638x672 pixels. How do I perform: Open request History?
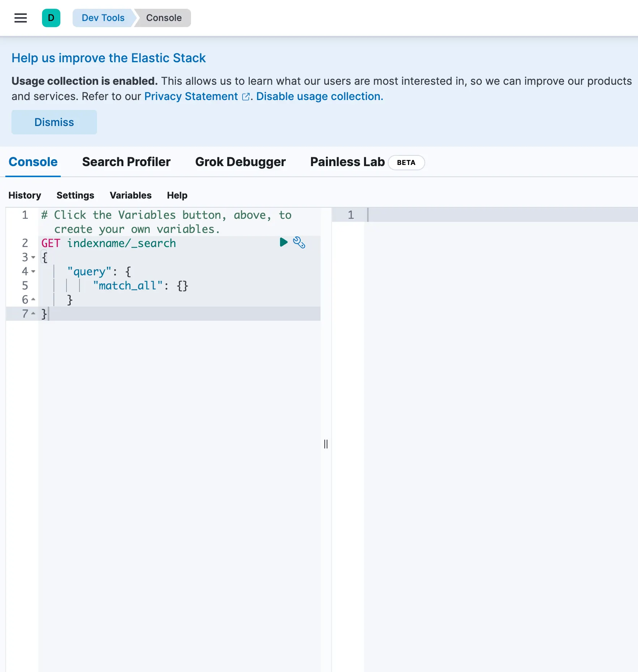[25, 195]
